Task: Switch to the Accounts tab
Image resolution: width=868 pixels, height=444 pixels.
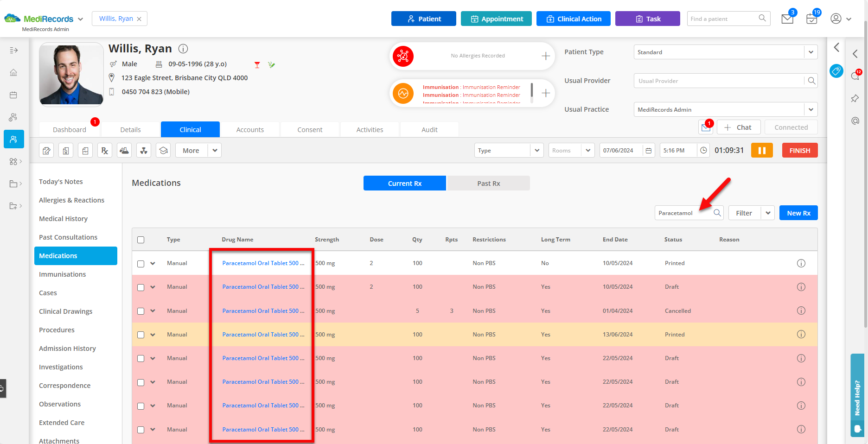Action: coord(250,130)
